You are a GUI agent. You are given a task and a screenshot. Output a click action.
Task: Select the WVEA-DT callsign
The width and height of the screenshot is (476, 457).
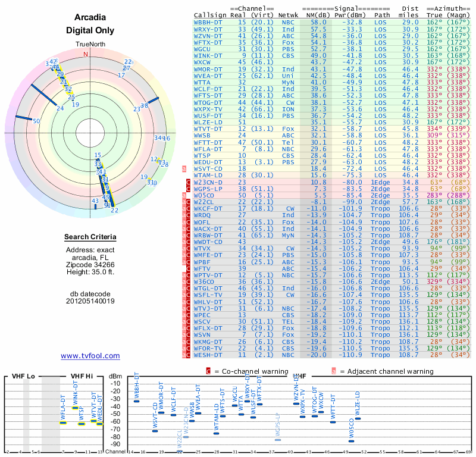coord(208,76)
